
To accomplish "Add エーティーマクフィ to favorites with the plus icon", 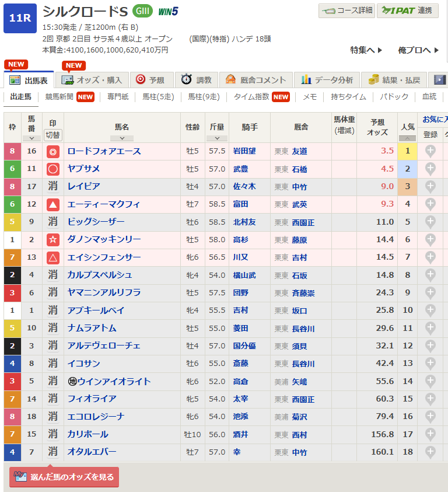I will 430,204.
